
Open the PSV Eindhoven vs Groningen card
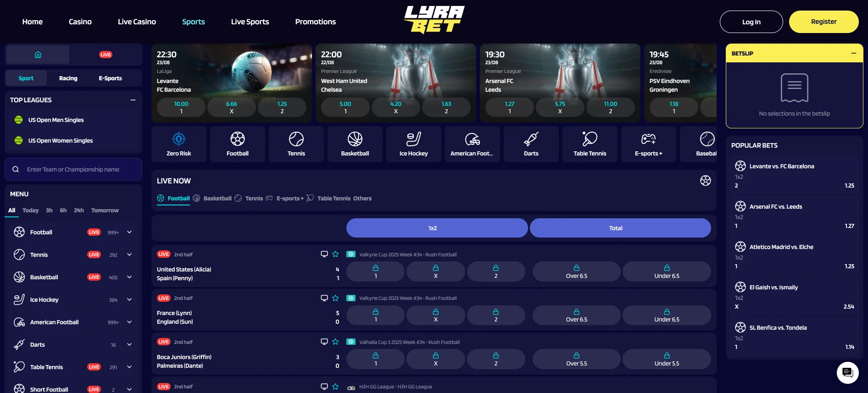pyautogui.click(x=680, y=83)
